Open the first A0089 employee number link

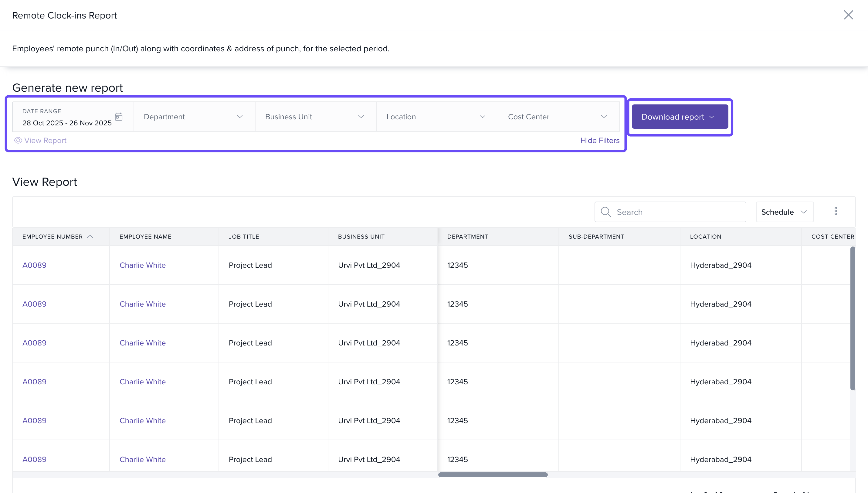[x=34, y=265]
